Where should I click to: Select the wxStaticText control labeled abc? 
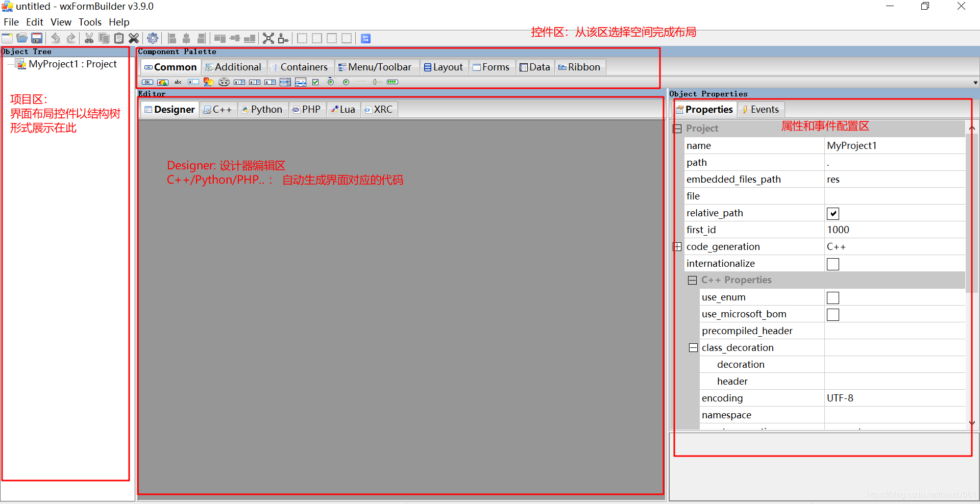(x=178, y=82)
